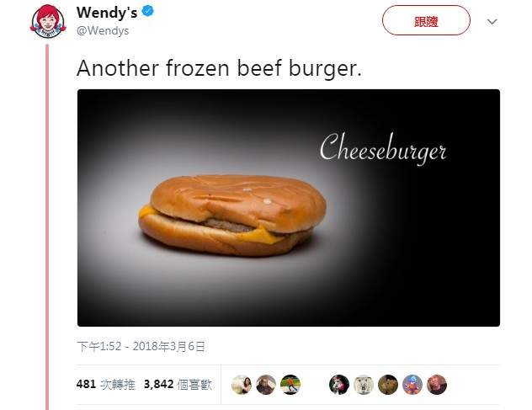Open the third liker avatar with green background
Screen dimensions: 532x410
[290, 385]
